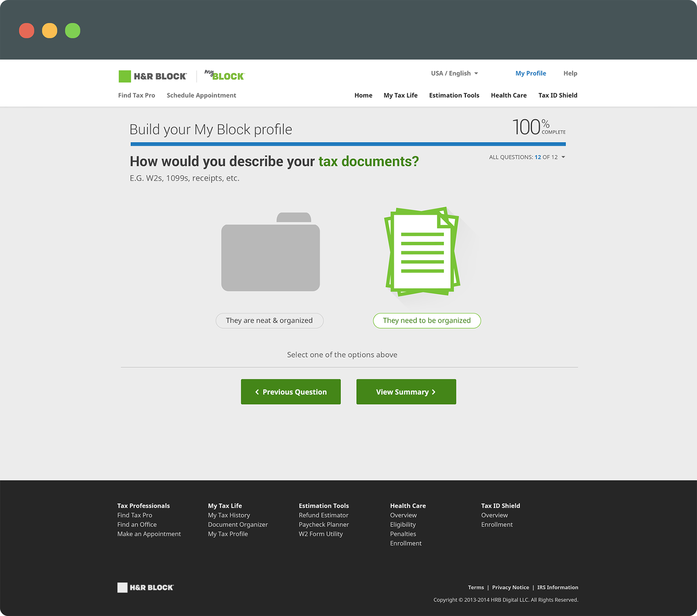Image resolution: width=697 pixels, height=616 pixels.
Task: Select 'They are neat & organized' option
Action: point(270,321)
